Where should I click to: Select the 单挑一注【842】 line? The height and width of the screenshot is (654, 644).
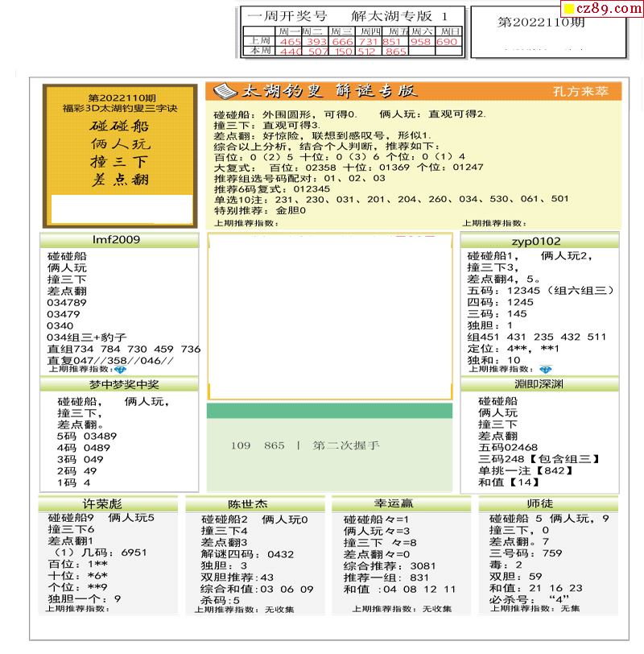tap(526, 471)
